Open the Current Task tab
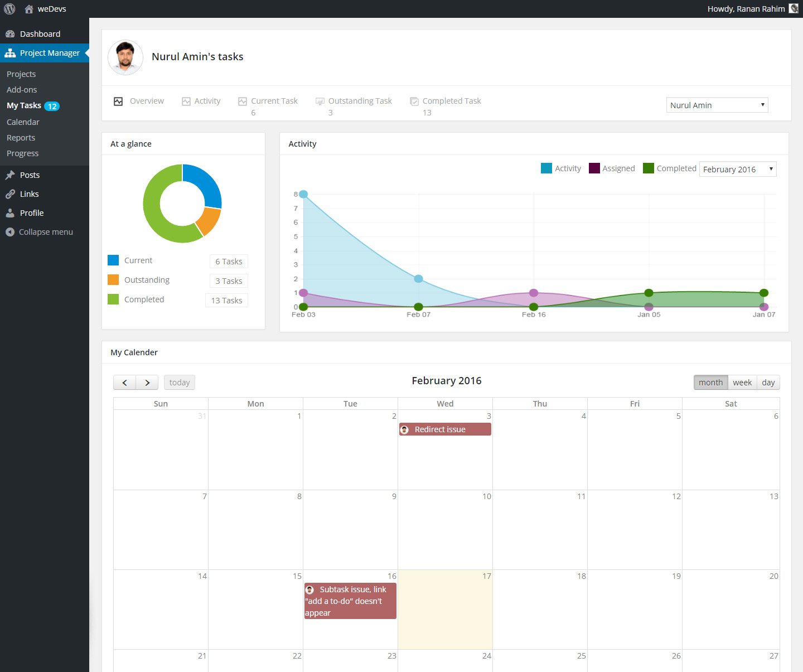Image resolution: width=803 pixels, height=672 pixels. 268,106
